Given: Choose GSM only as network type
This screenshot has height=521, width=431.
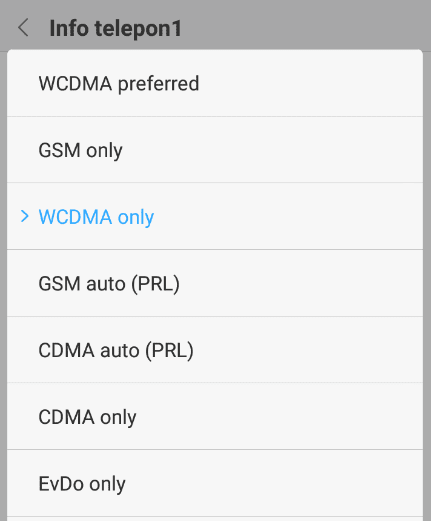Looking at the screenshot, I should click(215, 150).
